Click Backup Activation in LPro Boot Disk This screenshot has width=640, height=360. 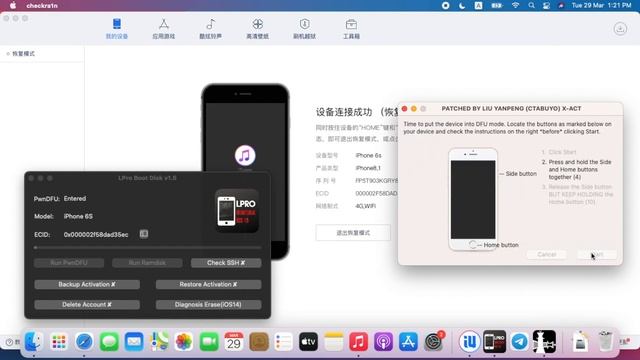[87, 284]
